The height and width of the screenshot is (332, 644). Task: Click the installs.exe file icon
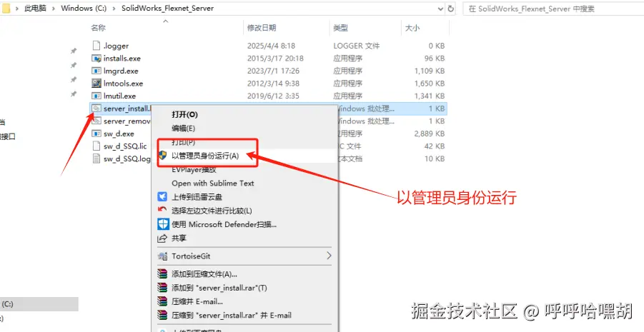tap(96, 59)
